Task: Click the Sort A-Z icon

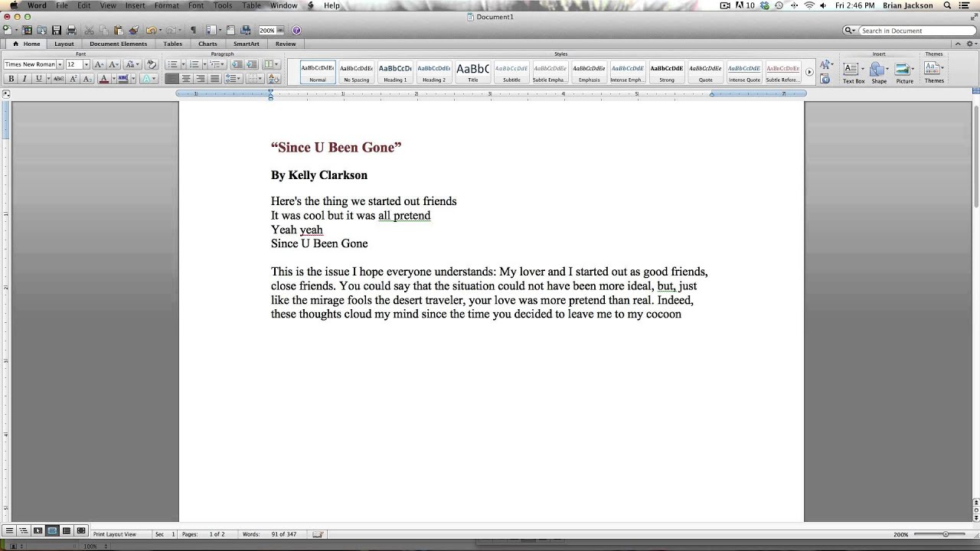Action: tap(274, 78)
